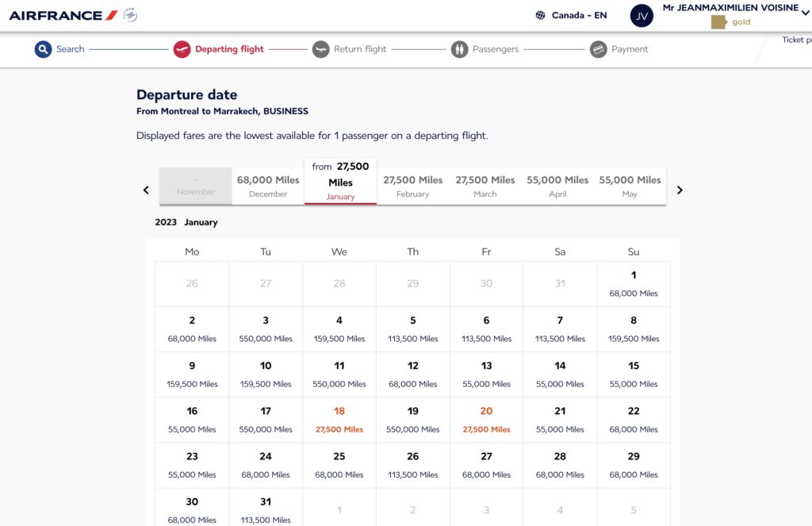Show later months with right arrow
The image size is (812, 526).
click(x=680, y=190)
